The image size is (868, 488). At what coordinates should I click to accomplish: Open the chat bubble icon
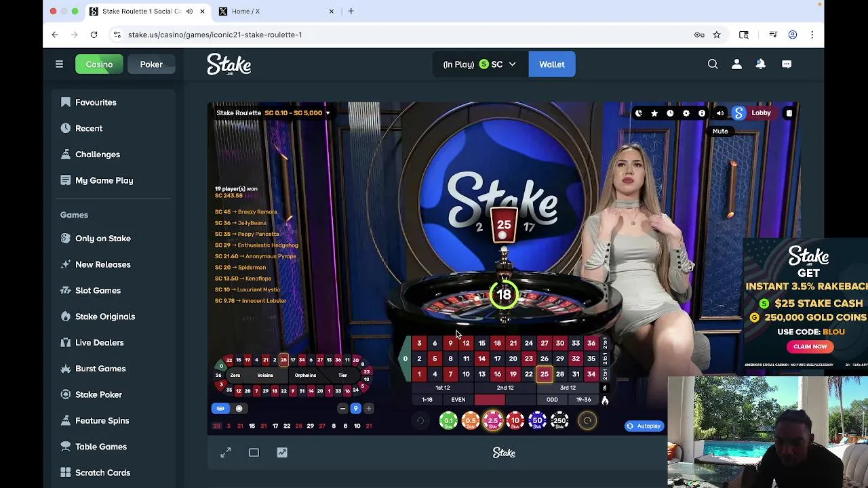click(x=787, y=64)
